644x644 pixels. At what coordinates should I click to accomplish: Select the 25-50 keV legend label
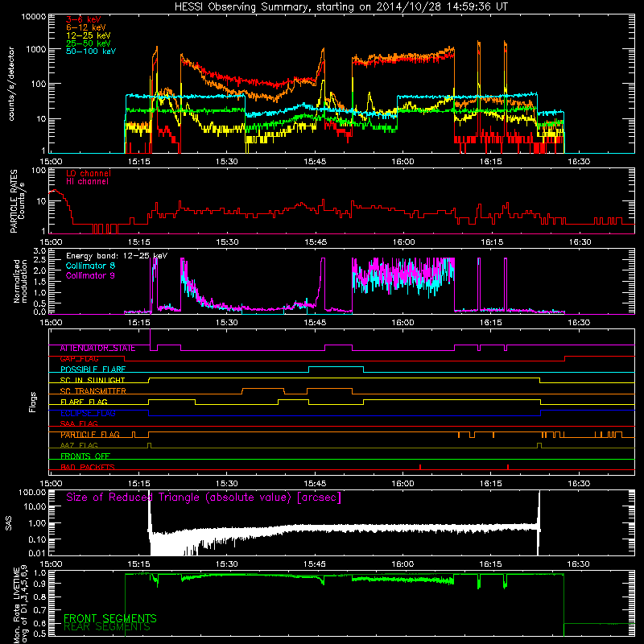[x=89, y=43]
